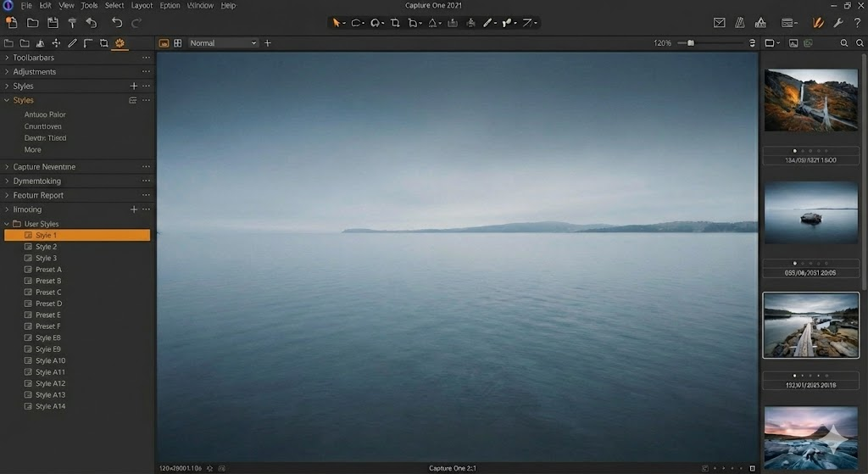Open the pencil tool tab icon
Screen dimensions: 868x474
point(72,42)
